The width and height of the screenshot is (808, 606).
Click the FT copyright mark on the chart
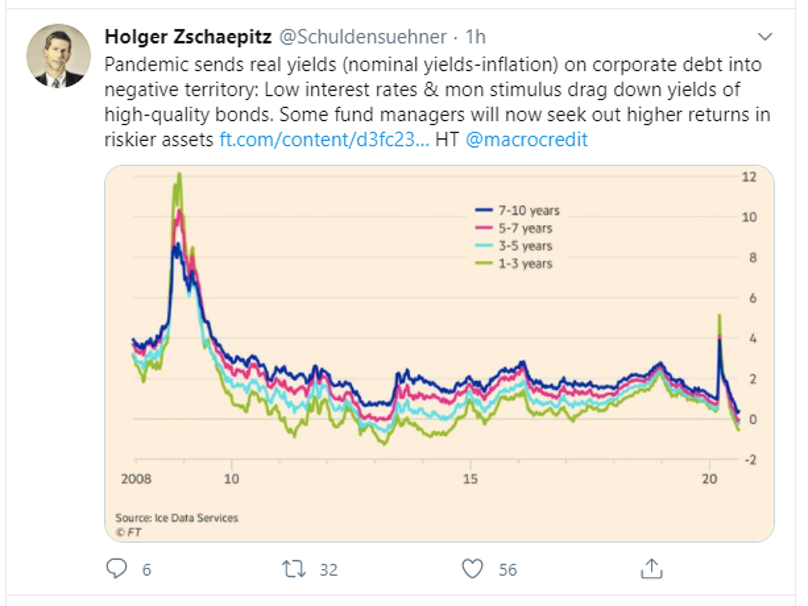click(x=130, y=531)
